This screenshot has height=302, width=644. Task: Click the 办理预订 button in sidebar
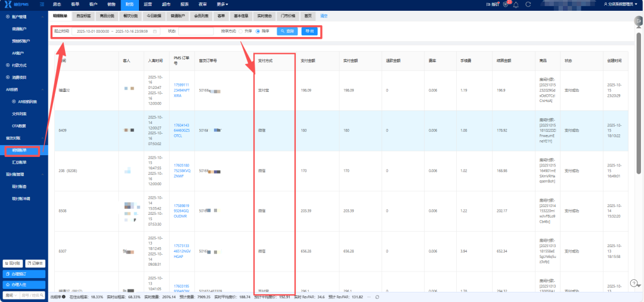[24, 273]
